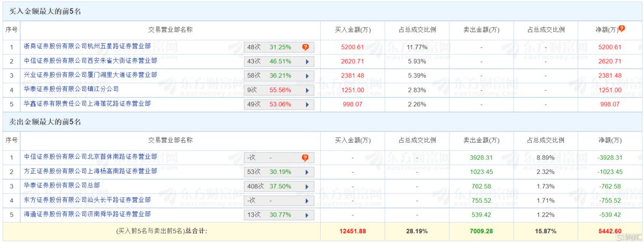The image size is (644, 243).
Task: Click the 卖出金额最大的前5名 section heading
Action: click(x=46, y=122)
